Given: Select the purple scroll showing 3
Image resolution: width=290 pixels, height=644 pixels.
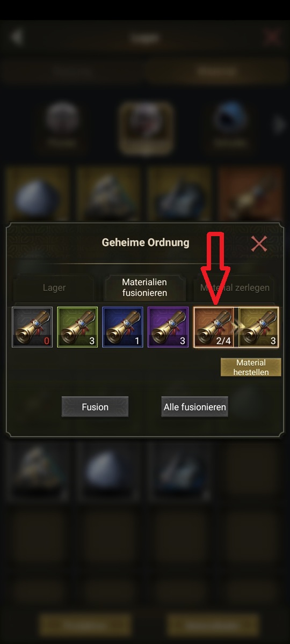Looking at the screenshot, I should (x=168, y=327).
